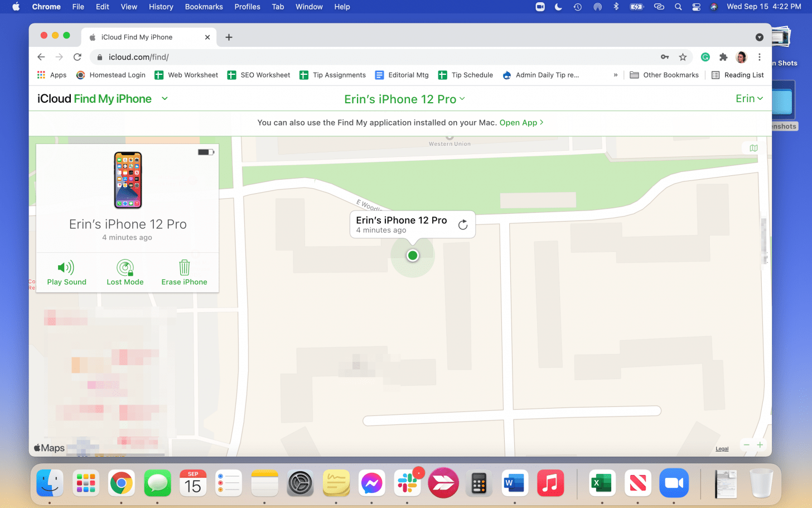The height and width of the screenshot is (508, 812).
Task: Expand the Erin account menu
Action: (749, 98)
